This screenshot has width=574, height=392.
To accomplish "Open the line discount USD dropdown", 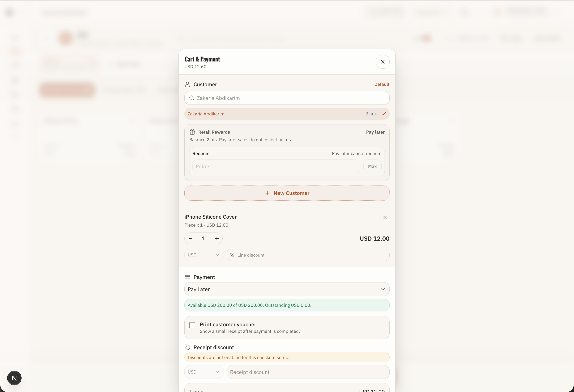I will point(204,255).
